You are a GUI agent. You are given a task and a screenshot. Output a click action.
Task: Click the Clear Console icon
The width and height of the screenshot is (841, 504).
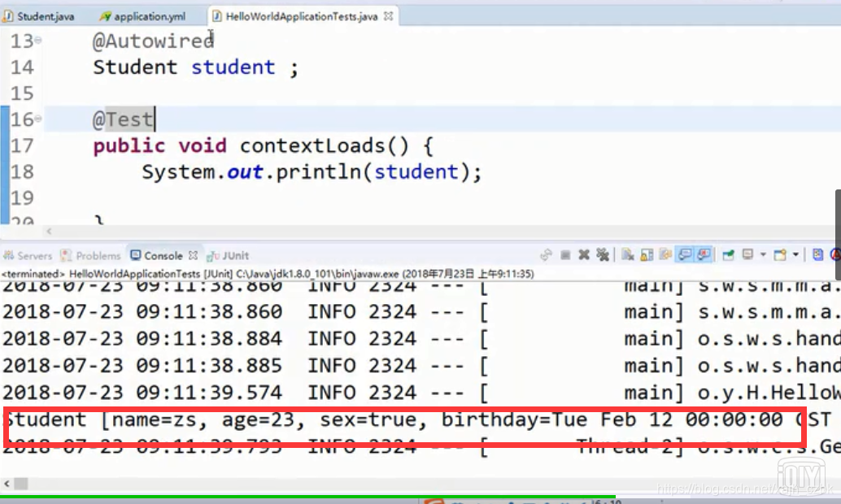(627, 253)
